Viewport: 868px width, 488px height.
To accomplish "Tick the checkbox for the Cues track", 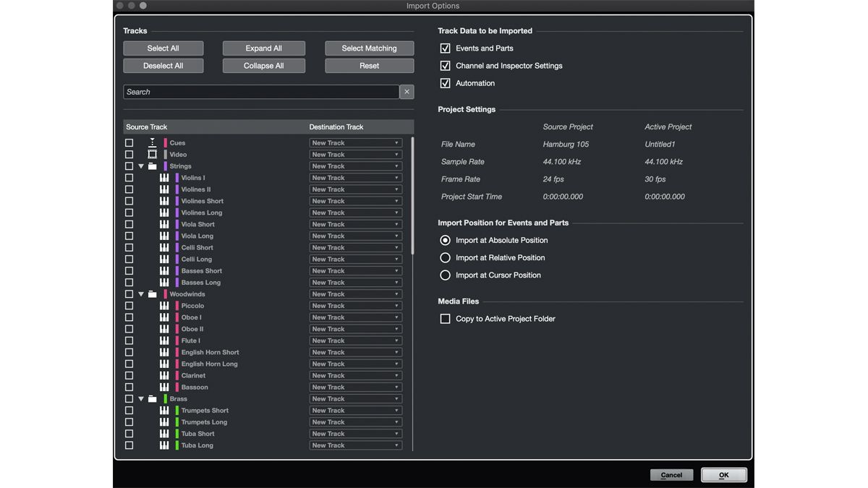I will point(129,142).
